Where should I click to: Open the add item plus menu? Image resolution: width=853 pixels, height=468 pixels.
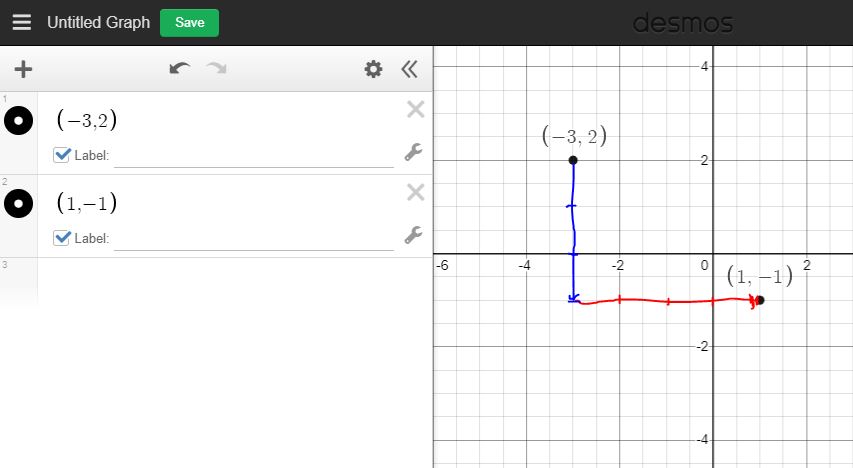tap(22, 69)
